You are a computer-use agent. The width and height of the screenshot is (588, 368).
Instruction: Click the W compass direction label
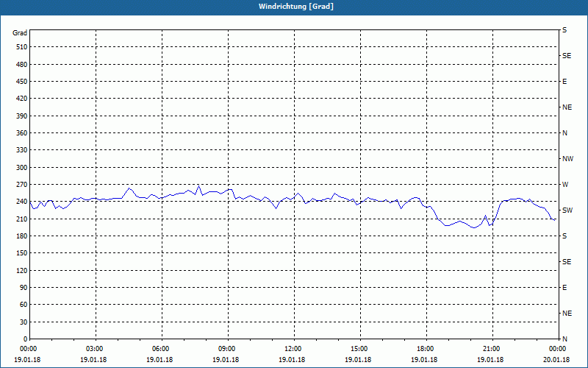(x=565, y=185)
